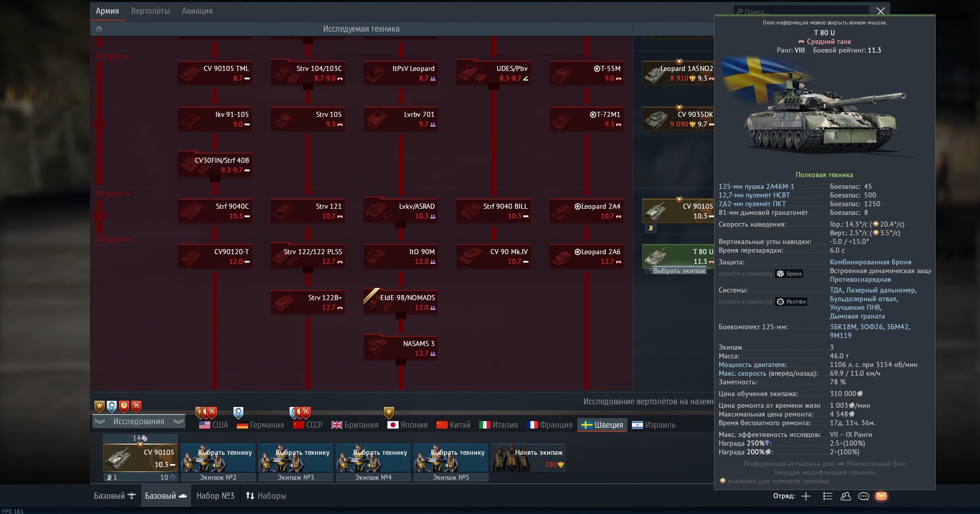Open the Рентген x-ray view
The height and width of the screenshot is (514, 980).
click(x=791, y=302)
